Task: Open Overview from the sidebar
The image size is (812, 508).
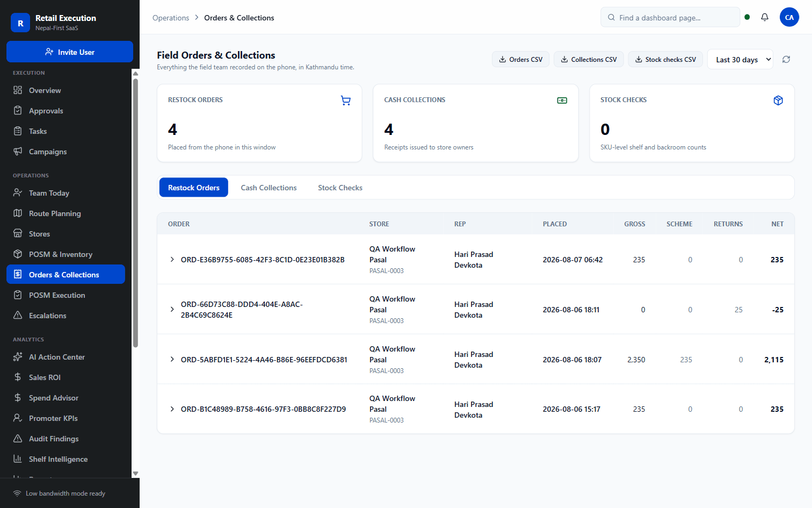Action: click(66, 90)
